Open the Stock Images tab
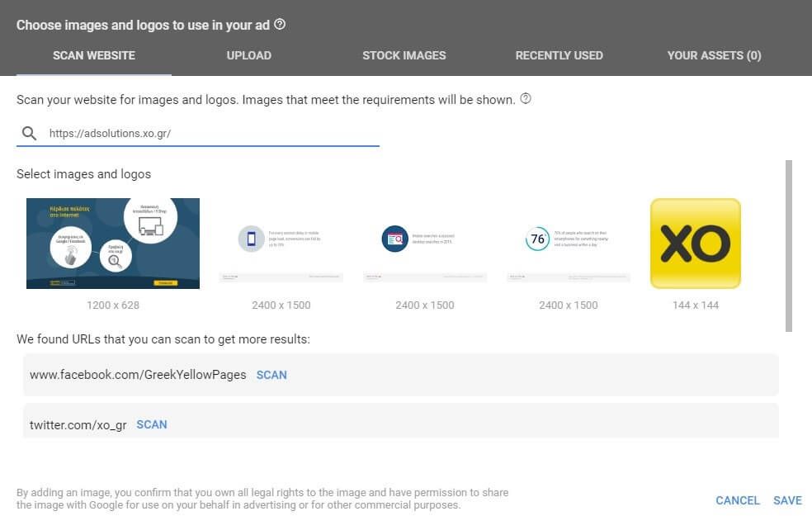Screen dimensions: 812x516 coord(404,55)
